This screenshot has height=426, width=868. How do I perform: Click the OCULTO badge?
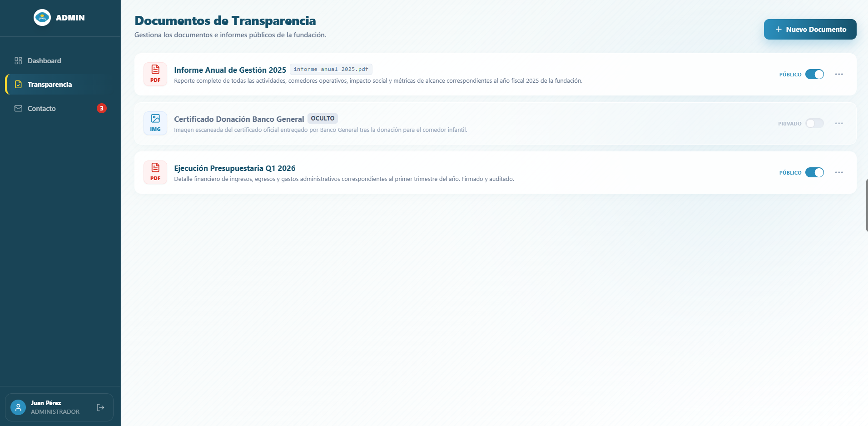pos(322,118)
